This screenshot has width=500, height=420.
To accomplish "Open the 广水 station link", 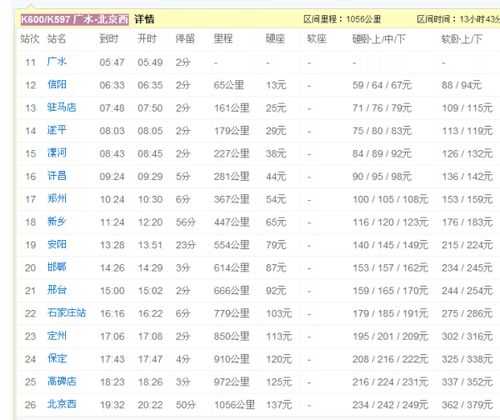I will (57, 62).
